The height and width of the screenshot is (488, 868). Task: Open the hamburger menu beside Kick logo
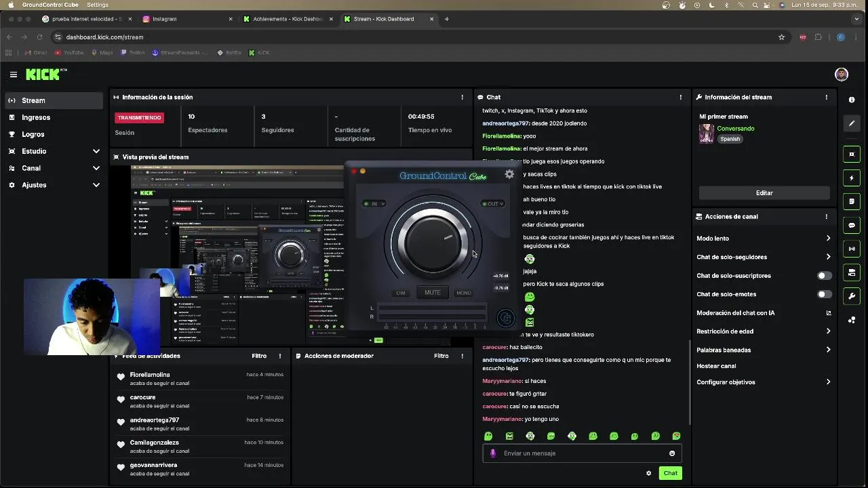coord(13,75)
